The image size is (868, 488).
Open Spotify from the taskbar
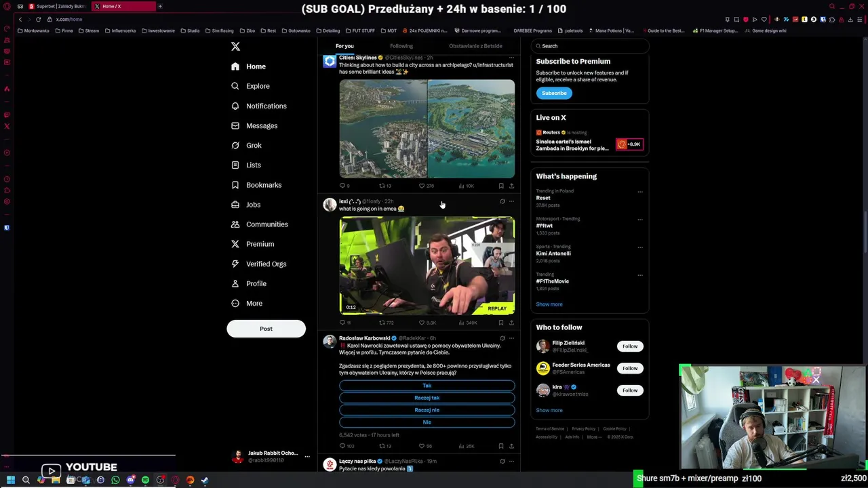tap(145, 480)
